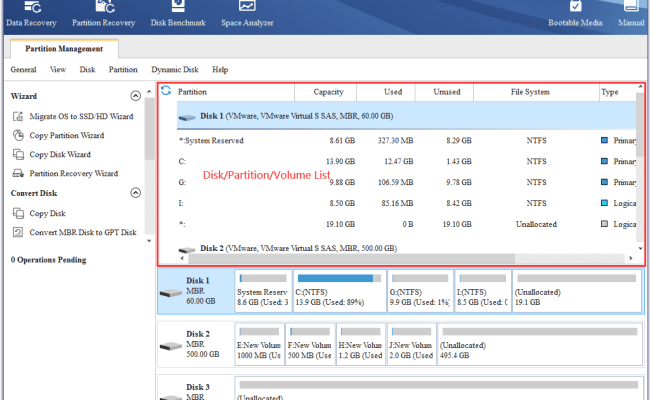The height and width of the screenshot is (400, 650).
Task: Sort by the Type column header
Action: click(618, 92)
